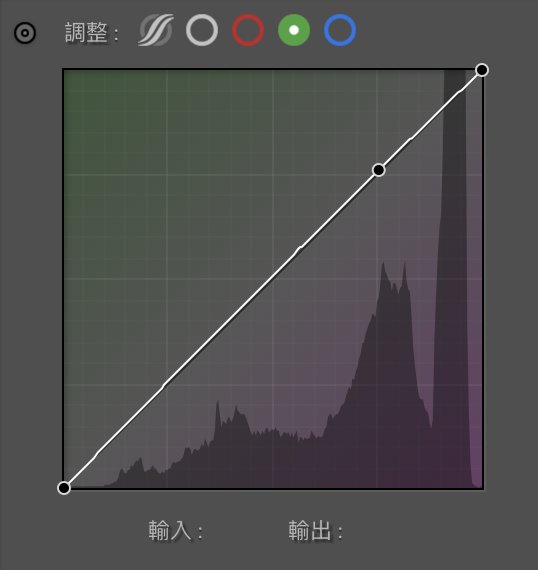
Task: Select the red channel circle
Action: coord(248,30)
